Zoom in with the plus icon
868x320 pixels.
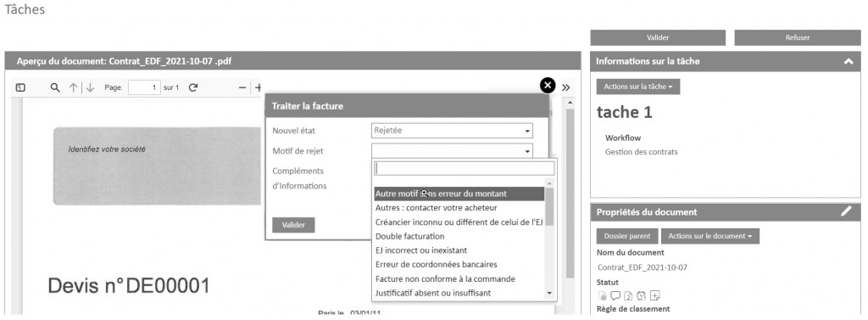(258, 87)
